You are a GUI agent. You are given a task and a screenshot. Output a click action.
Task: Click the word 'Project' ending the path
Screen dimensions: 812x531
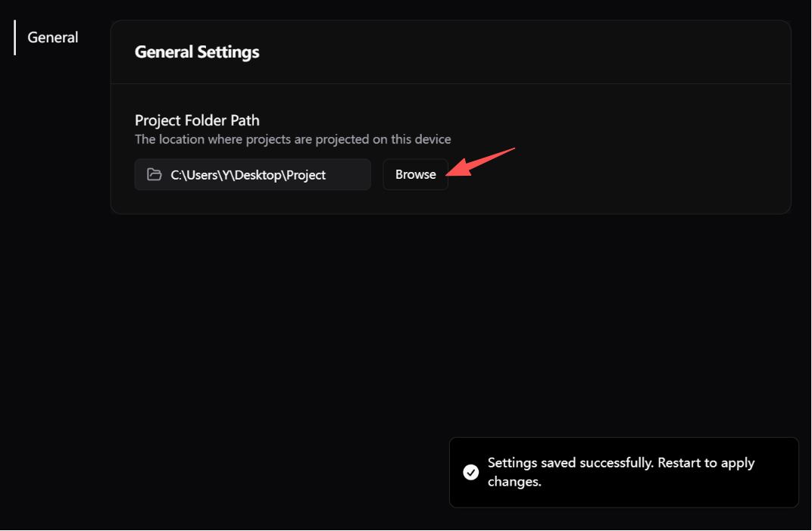click(306, 175)
